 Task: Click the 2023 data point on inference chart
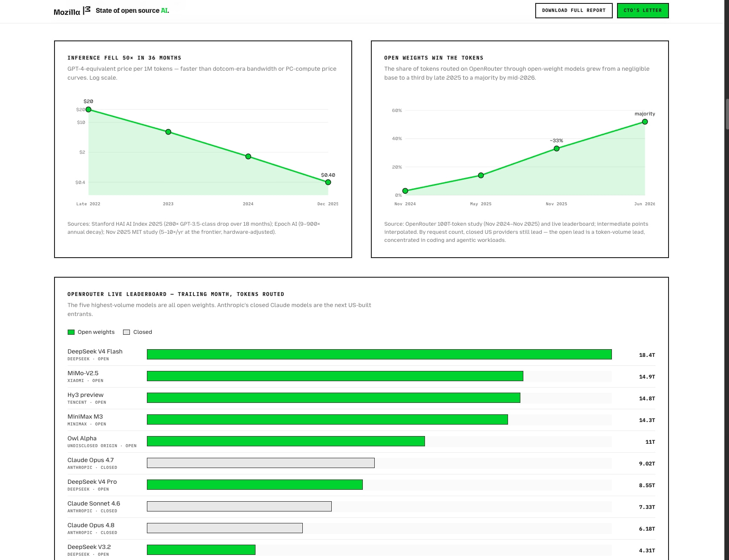click(168, 132)
